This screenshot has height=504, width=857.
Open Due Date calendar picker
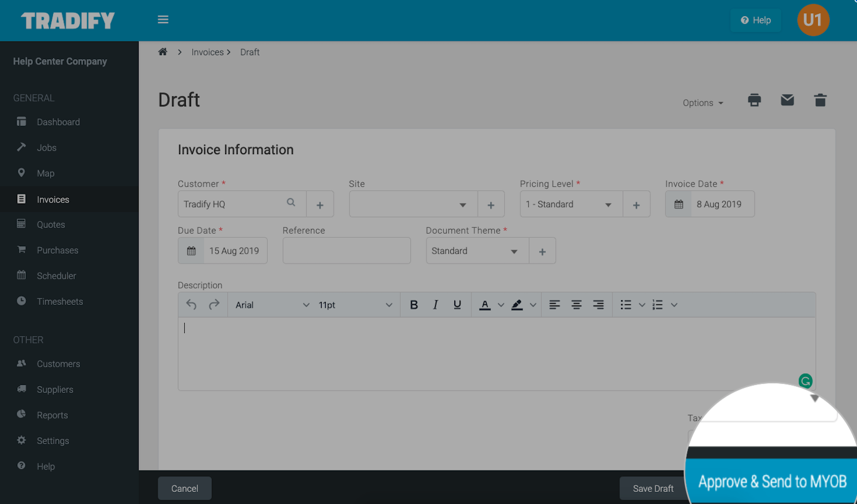(191, 251)
